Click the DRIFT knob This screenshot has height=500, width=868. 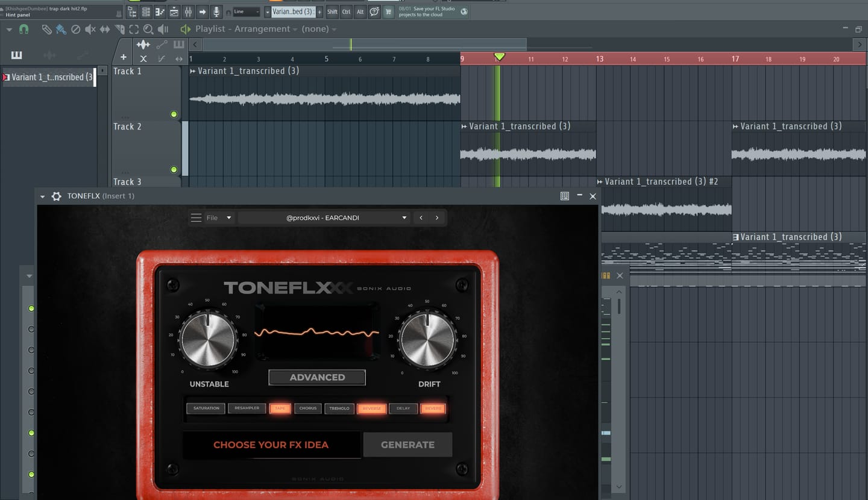coord(427,341)
